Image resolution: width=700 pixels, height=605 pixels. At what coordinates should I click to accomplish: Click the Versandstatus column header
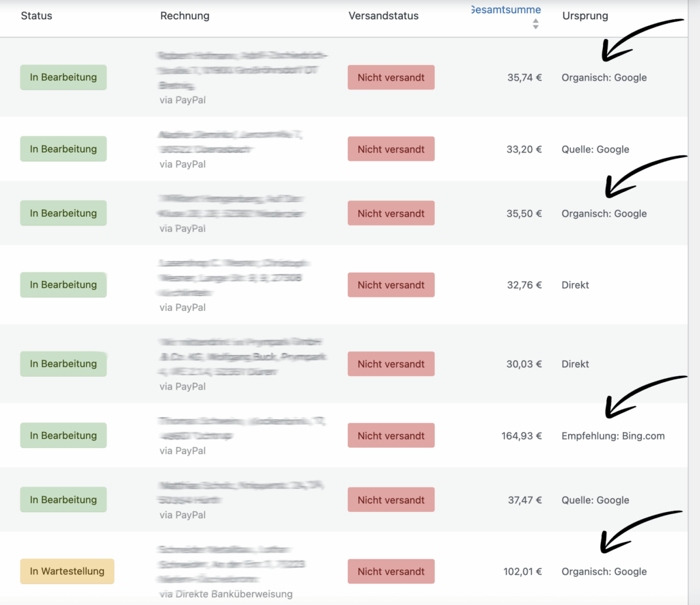tap(383, 16)
